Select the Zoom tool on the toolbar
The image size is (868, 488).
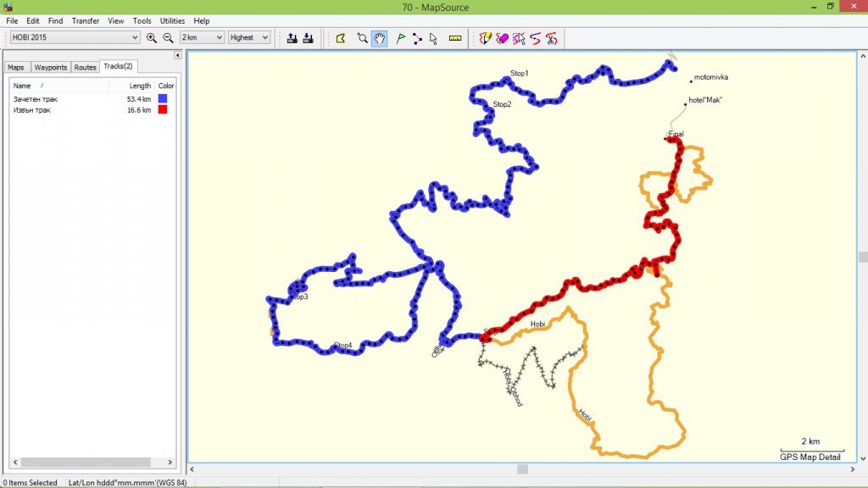[362, 38]
